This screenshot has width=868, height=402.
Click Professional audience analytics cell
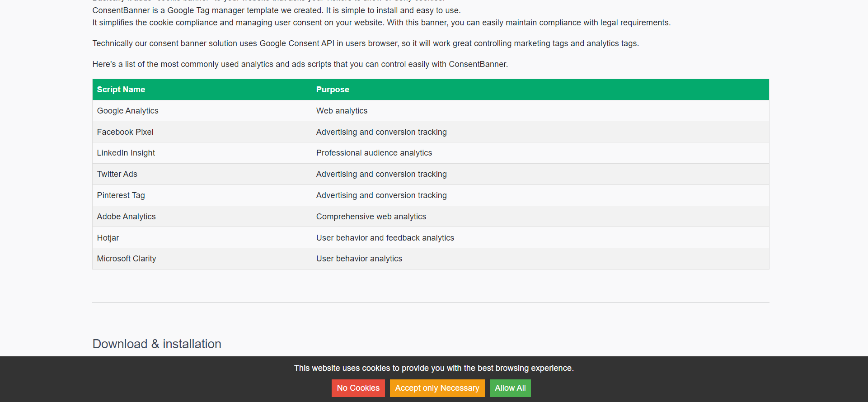pyautogui.click(x=540, y=153)
